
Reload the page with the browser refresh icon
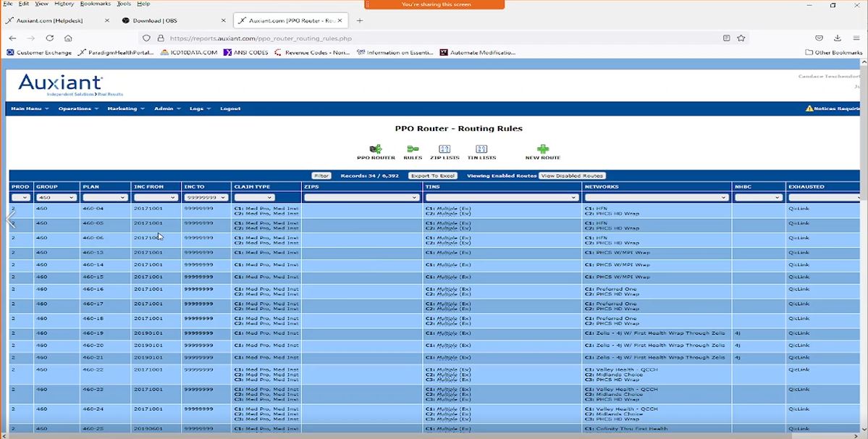pyautogui.click(x=50, y=38)
